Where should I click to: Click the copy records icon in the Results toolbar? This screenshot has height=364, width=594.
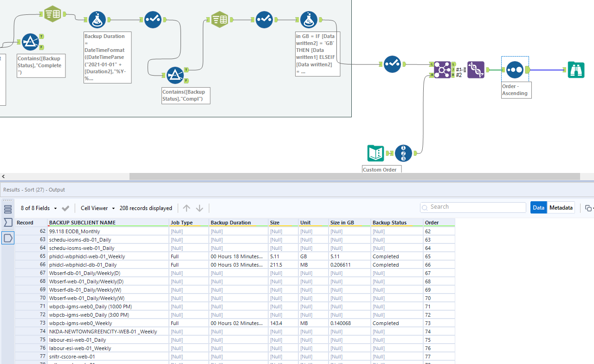pos(588,208)
